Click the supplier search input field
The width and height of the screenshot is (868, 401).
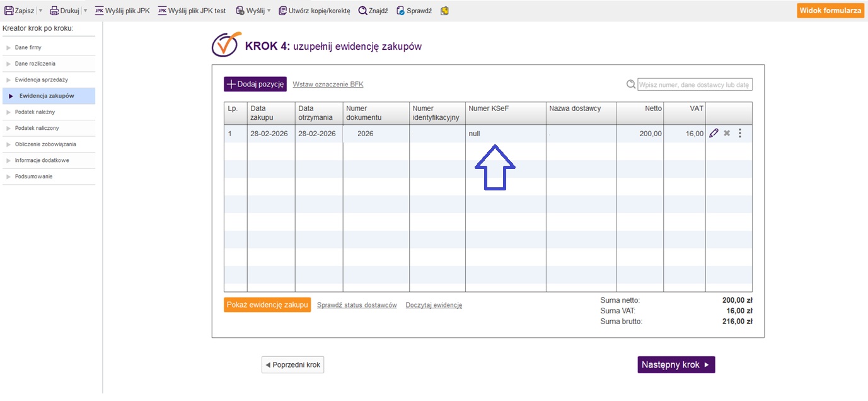tap(694, 84)
